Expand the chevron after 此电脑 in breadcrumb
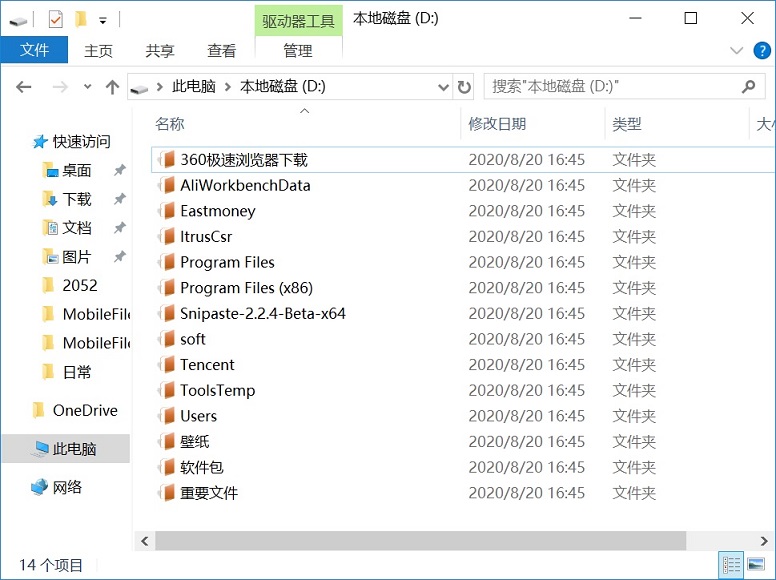 click(228, 87)
